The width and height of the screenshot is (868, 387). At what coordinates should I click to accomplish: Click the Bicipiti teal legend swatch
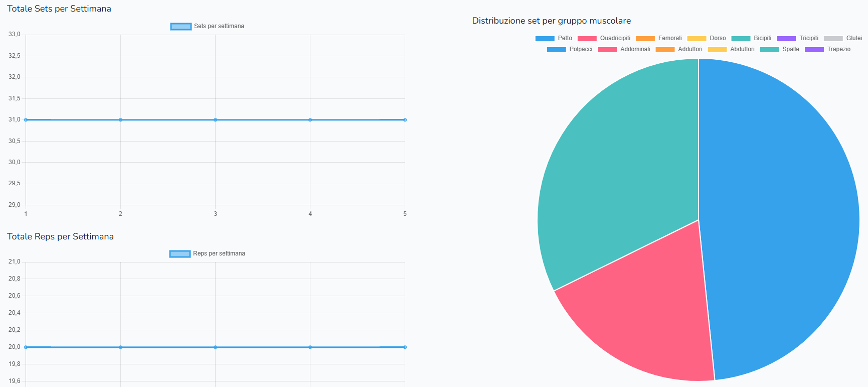tap(741, 39)
